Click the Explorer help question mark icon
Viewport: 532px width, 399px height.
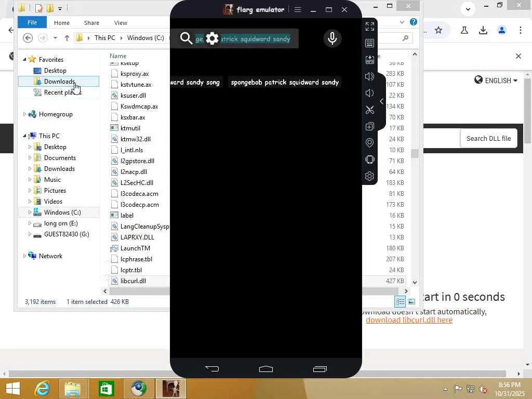point(413,22)
